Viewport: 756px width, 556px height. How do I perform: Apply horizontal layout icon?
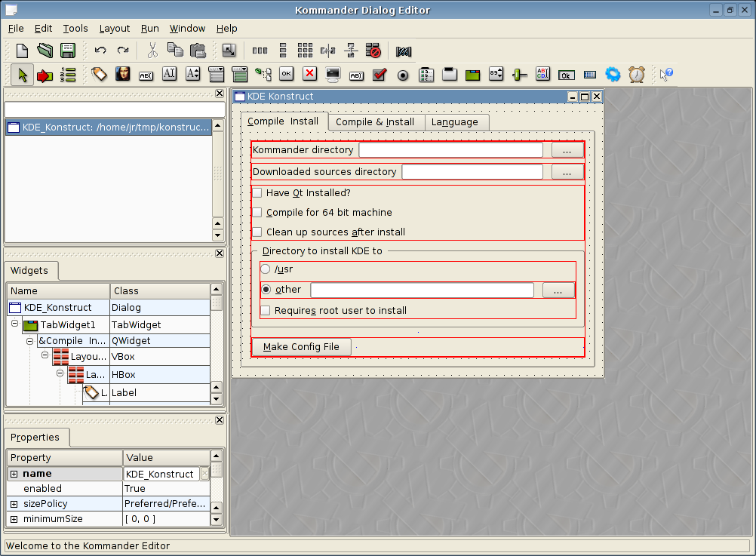pyautogui.click(x=260, y=50)
